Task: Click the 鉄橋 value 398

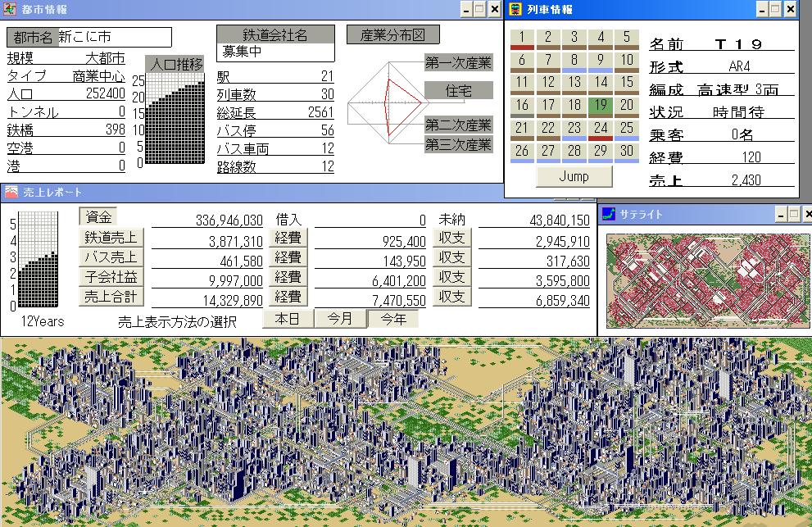Action: coord(116,129)
